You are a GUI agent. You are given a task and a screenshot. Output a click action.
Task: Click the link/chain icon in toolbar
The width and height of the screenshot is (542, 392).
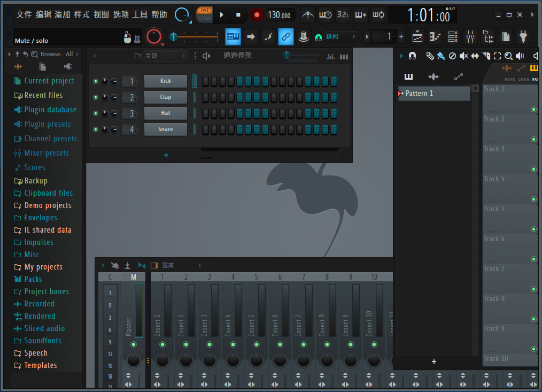point(286,36)
